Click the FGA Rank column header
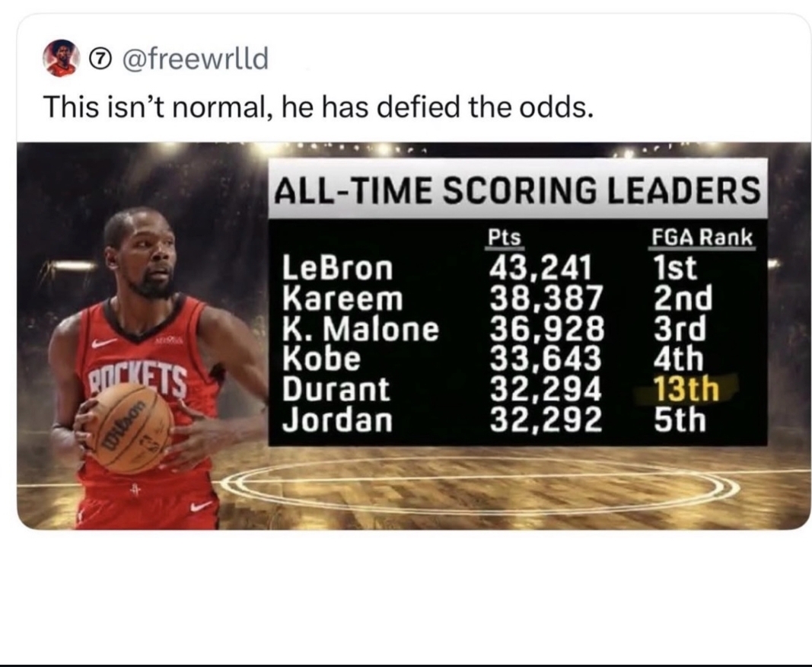Image resolution: width=812 pixels, height=667 pixels. click(x=702, y=238)
